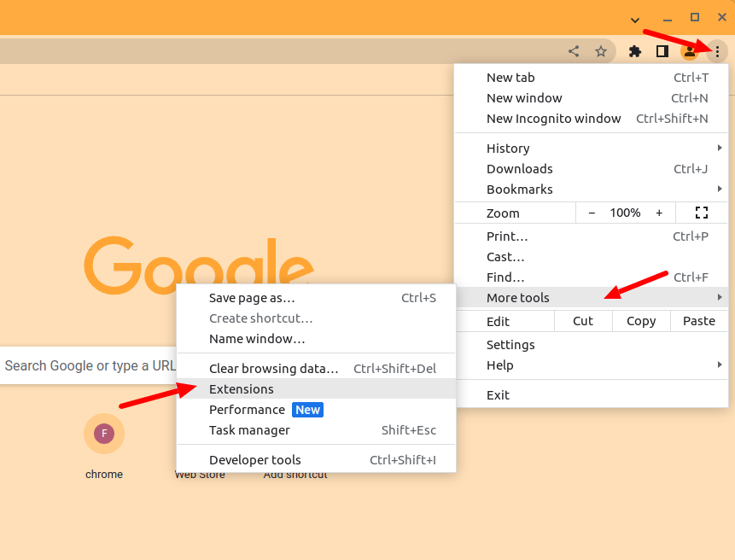Open the Performance entry

click(x=316, y=410)
